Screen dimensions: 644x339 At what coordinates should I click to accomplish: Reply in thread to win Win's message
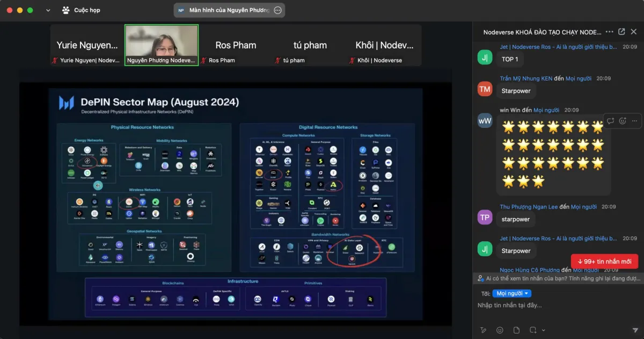611,121
